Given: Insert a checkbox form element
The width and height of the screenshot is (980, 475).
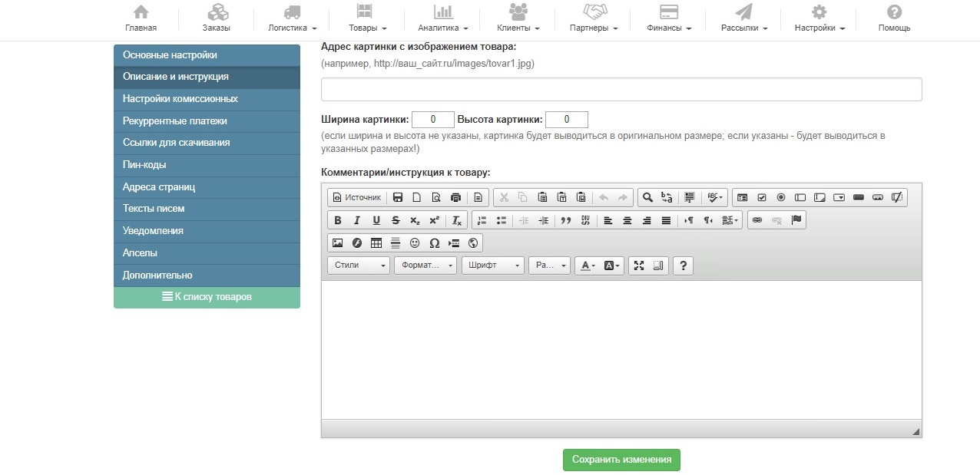Looking at the screenshot, I should pos(762,197).
